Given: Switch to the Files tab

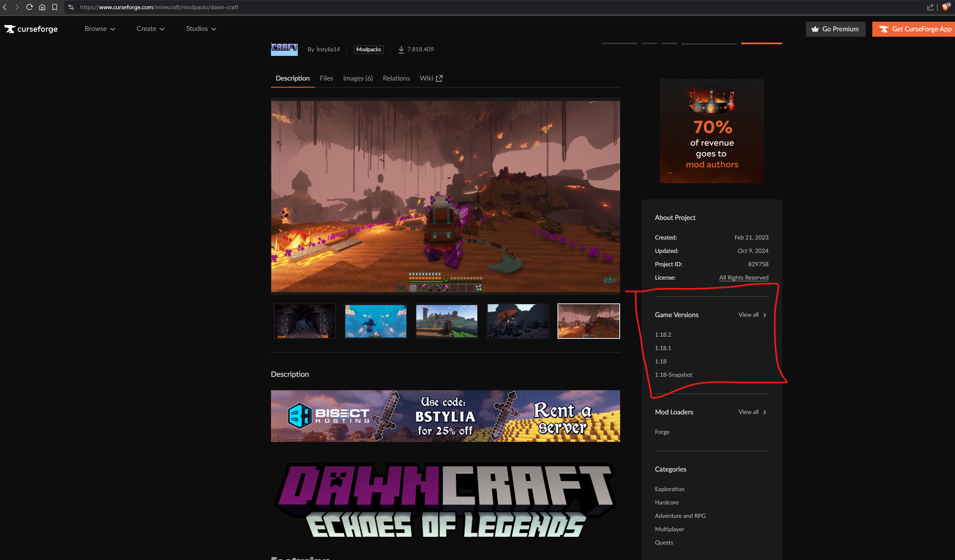Looking at the screenshot, I should pos(326,78).
